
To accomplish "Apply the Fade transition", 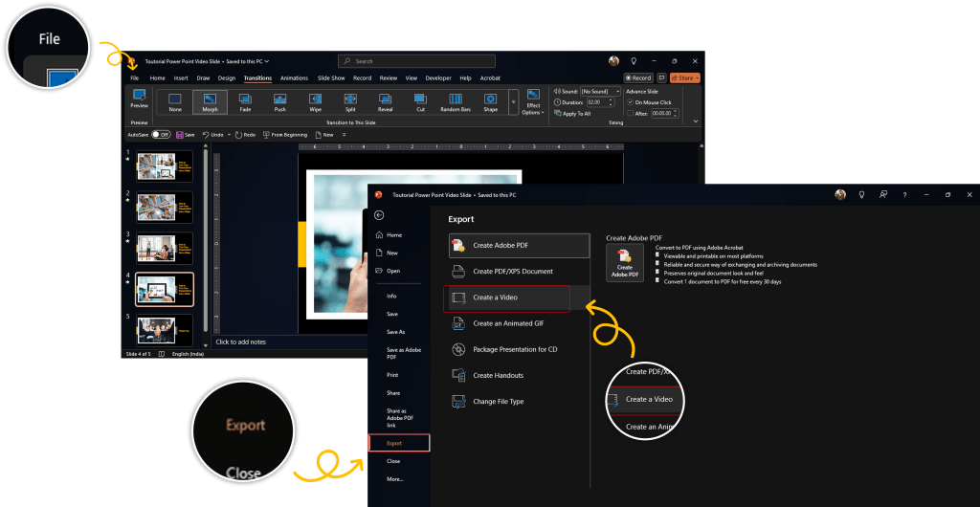I will [245, 101].
